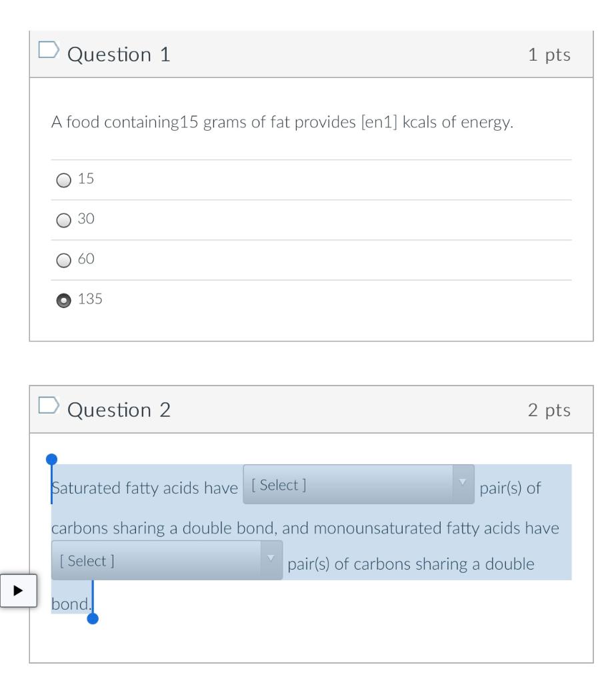Click the selected 135 answer option
The height and width of the screenshot is (683, 616).
63,299
